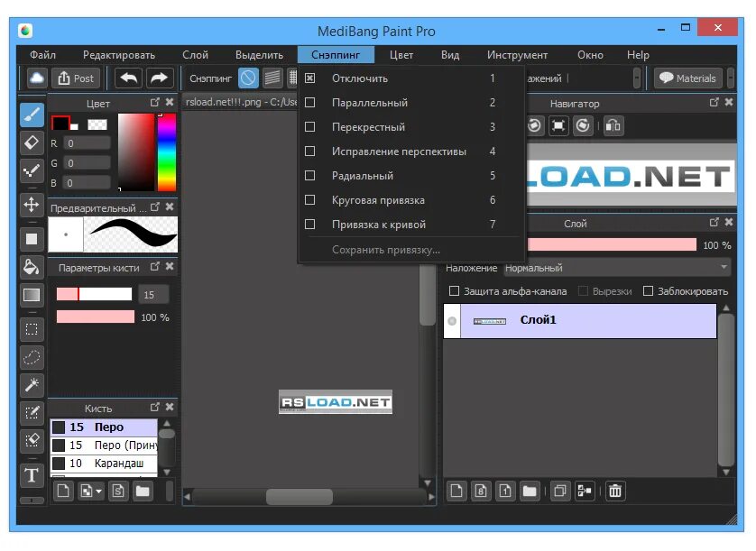Click the Undo arrow
The height and width of the screenshot is (551, 756).
click(x=128, y=78)
